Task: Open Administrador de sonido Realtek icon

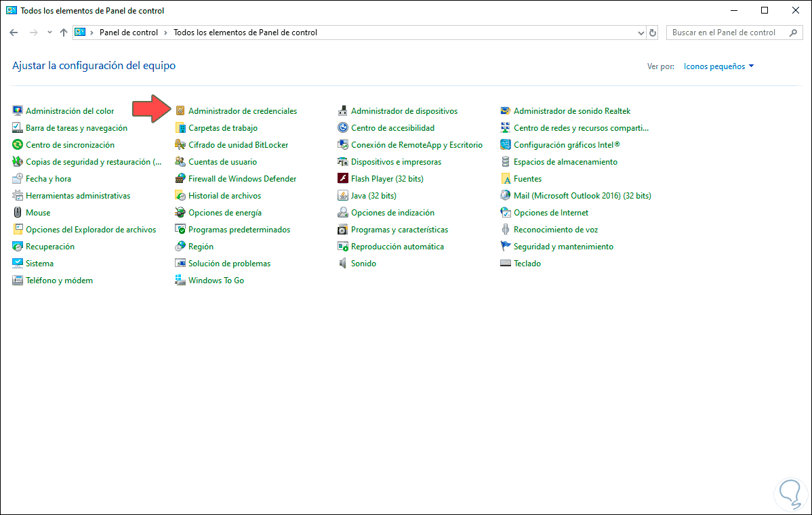Action: coord(506,110)
